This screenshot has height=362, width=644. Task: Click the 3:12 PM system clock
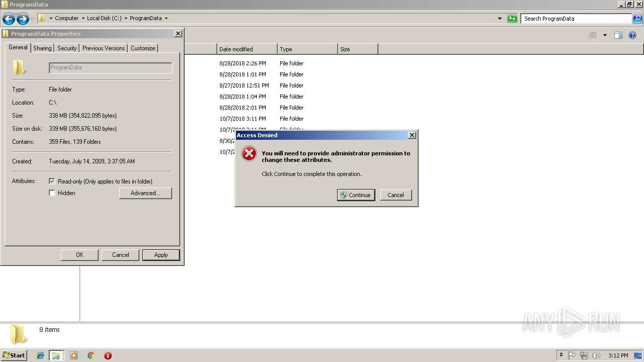[618, 355]
